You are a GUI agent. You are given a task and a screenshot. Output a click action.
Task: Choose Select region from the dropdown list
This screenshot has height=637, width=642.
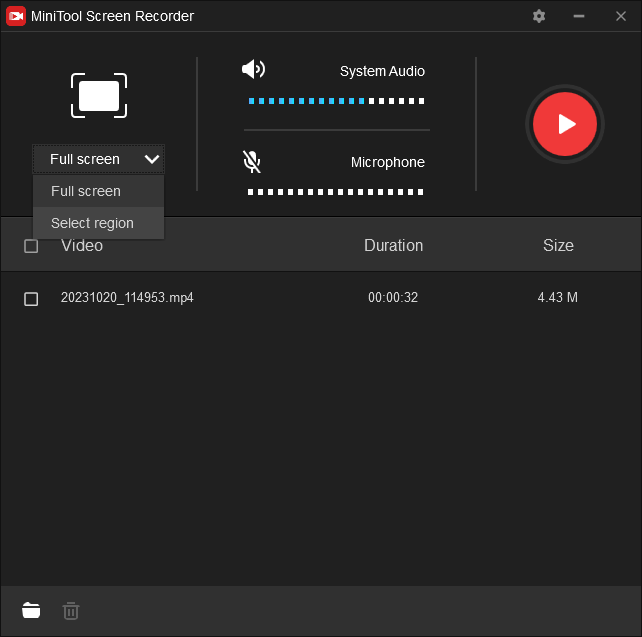[98, 223]
